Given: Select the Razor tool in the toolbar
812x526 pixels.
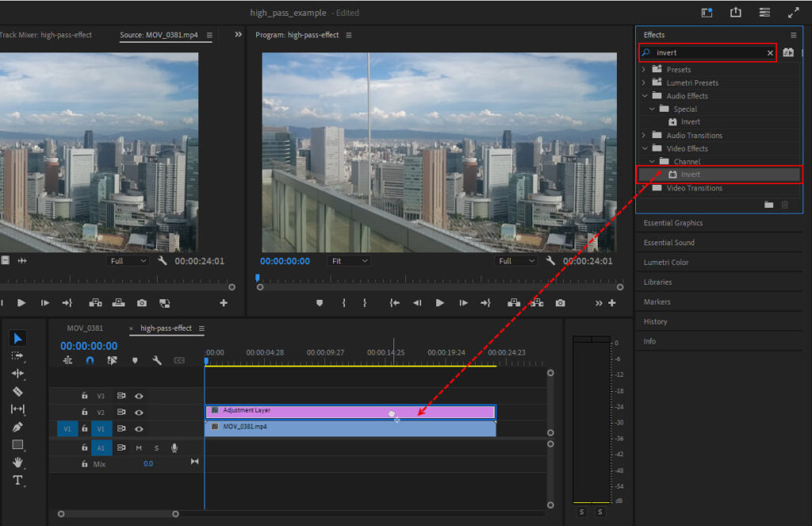Looking at the screenshot, I should point(17,391).
